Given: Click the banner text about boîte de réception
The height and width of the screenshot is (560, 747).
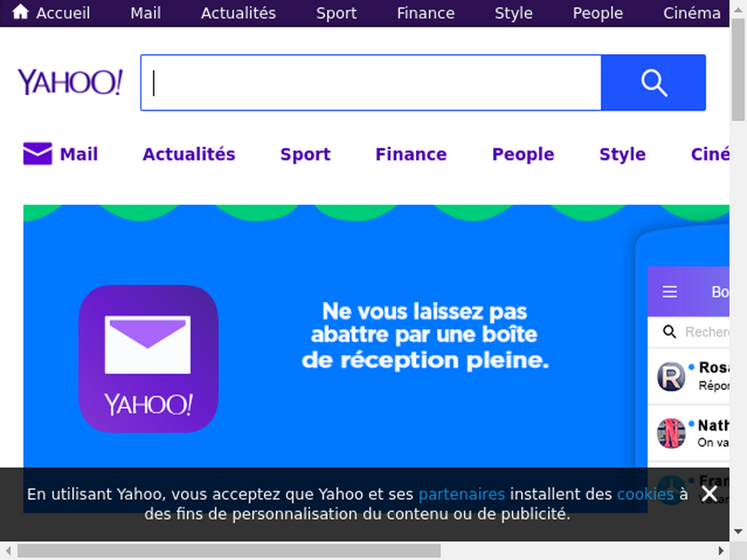Looking at the screenshot, I should point(425,335).
